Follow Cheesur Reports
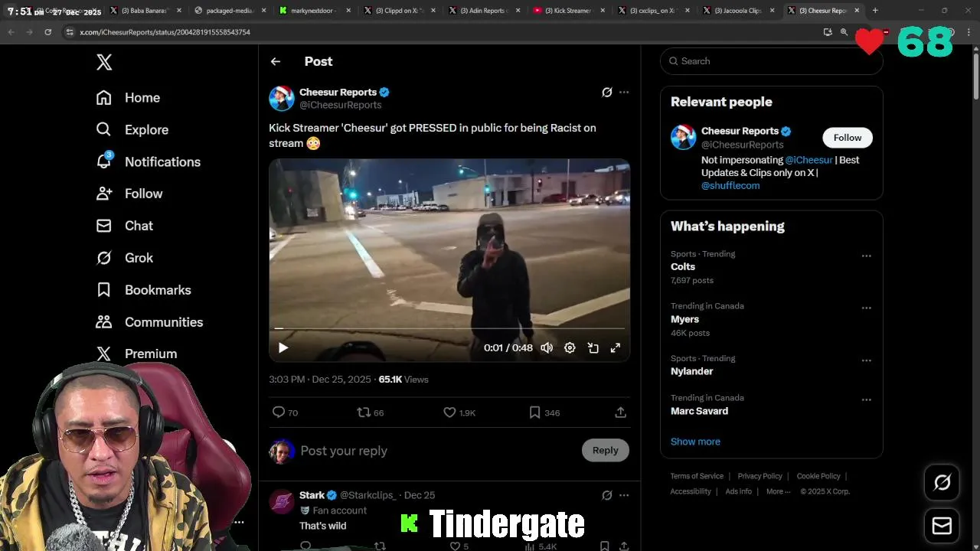 848,138
